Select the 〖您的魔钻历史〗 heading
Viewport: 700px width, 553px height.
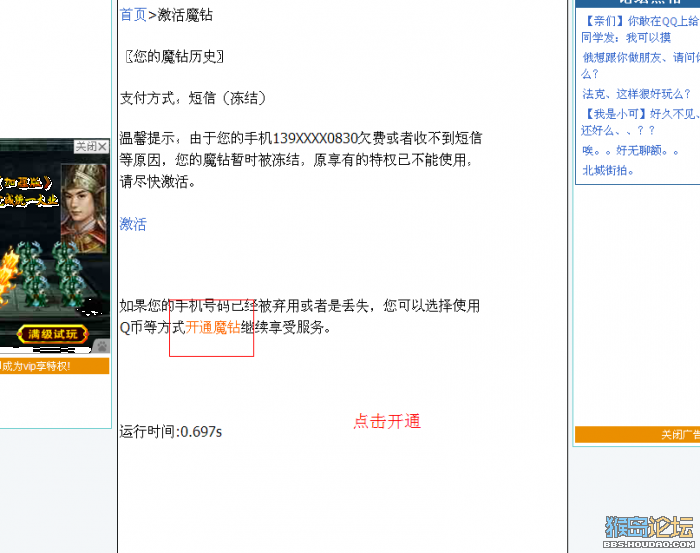(x=174, y=57)
